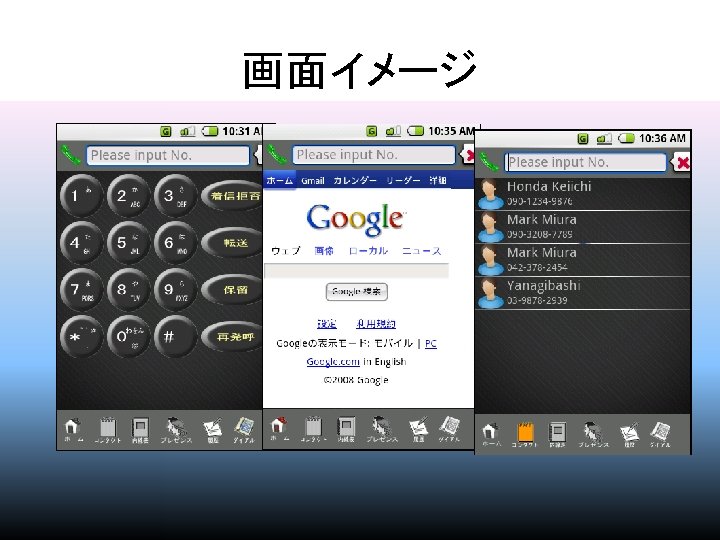720x540 pixels.
Task: Click the Google 検索 search button
Action: pos(357,292)
